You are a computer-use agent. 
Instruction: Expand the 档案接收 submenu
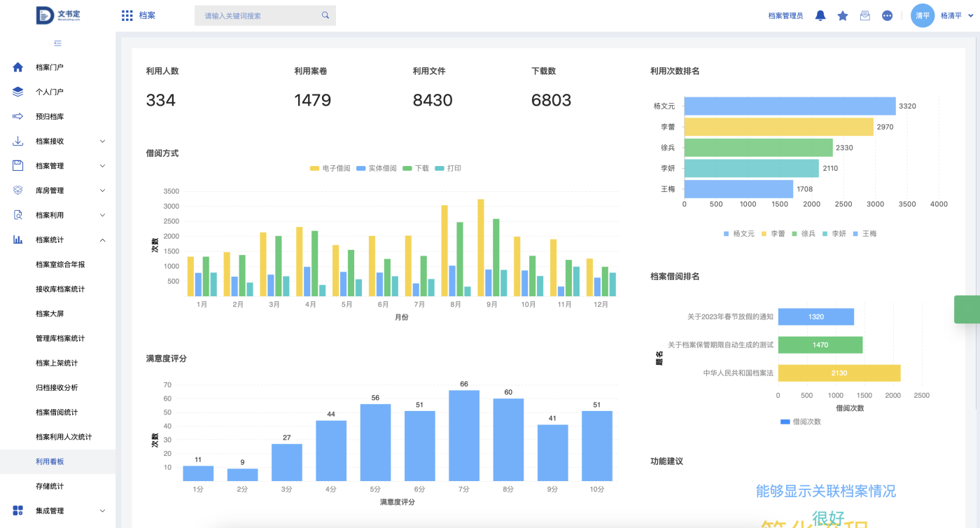click(102, 141)
